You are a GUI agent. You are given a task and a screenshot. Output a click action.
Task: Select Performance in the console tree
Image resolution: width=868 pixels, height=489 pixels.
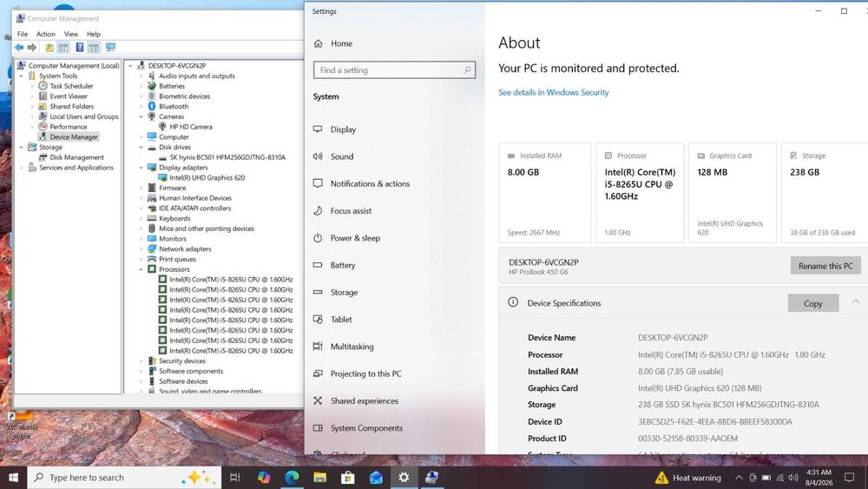tap(68, 127)
